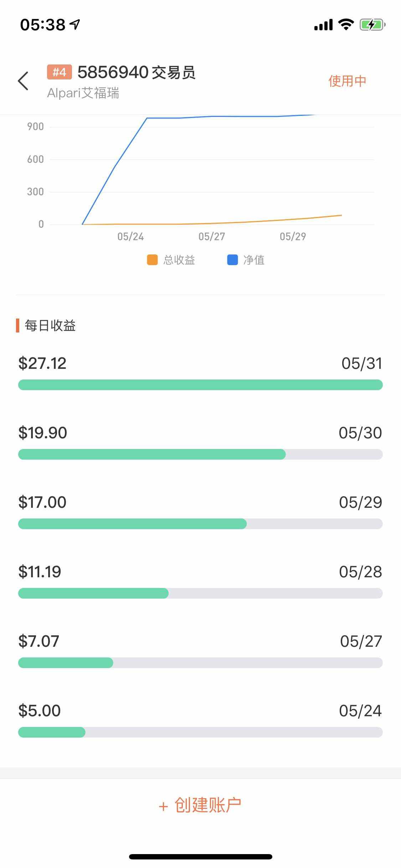Tap the back arrow icon
401x868 pixels.
pyautogui.click(x=23, y=81)
